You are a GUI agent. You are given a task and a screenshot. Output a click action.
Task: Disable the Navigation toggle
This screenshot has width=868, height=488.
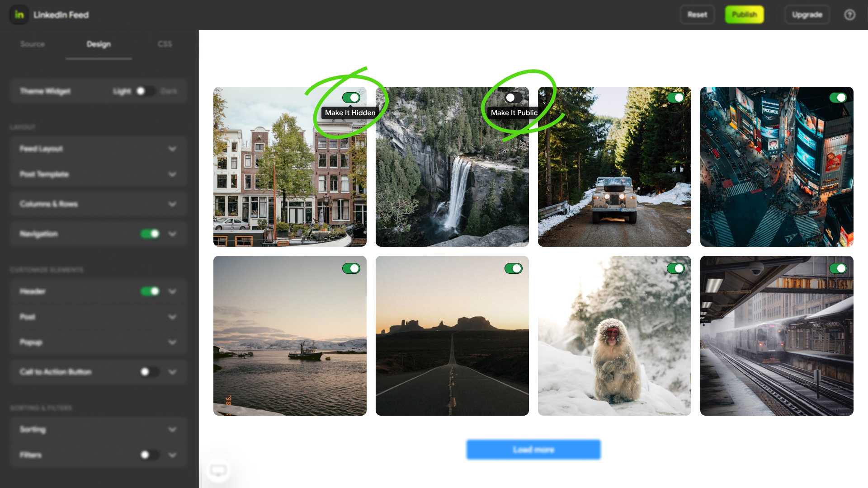(150, 234)
